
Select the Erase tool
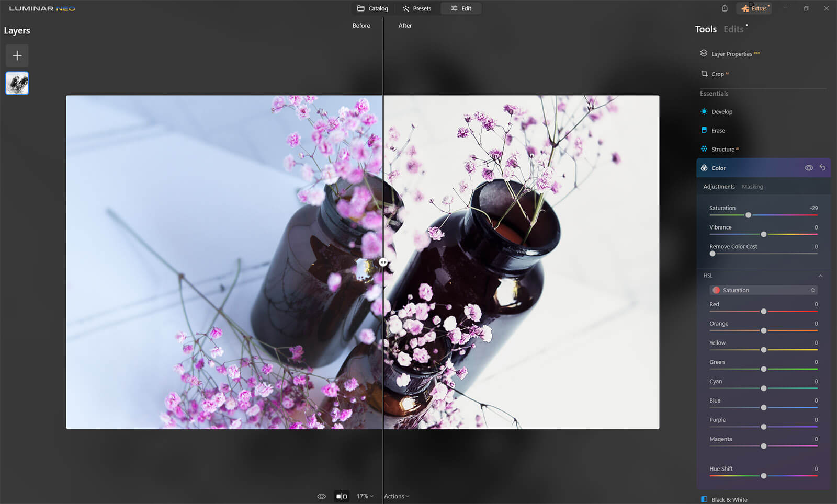[x=718, y=131]
